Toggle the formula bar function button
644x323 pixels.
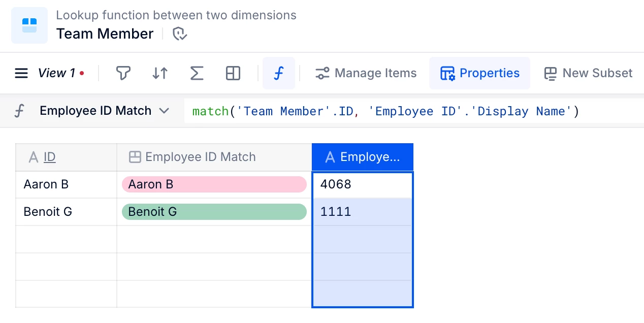coord(279,73)
